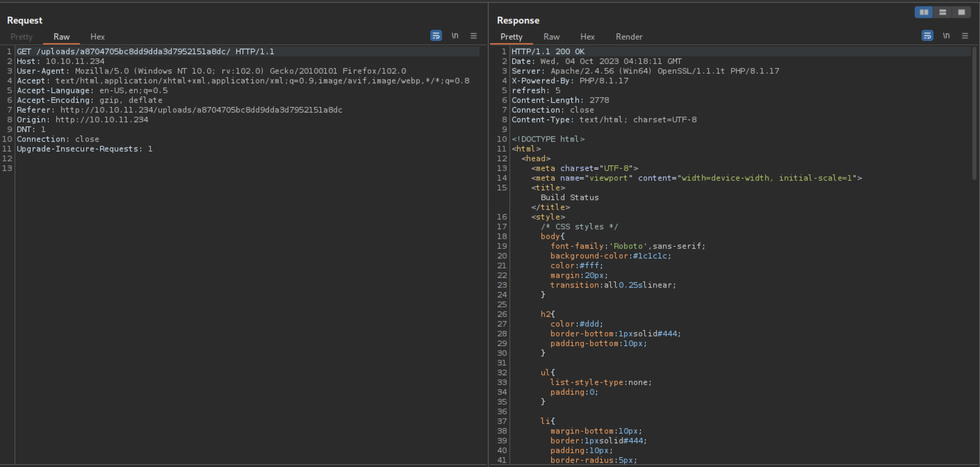
Task: Select side-by-side split layout
Action: 924,12
